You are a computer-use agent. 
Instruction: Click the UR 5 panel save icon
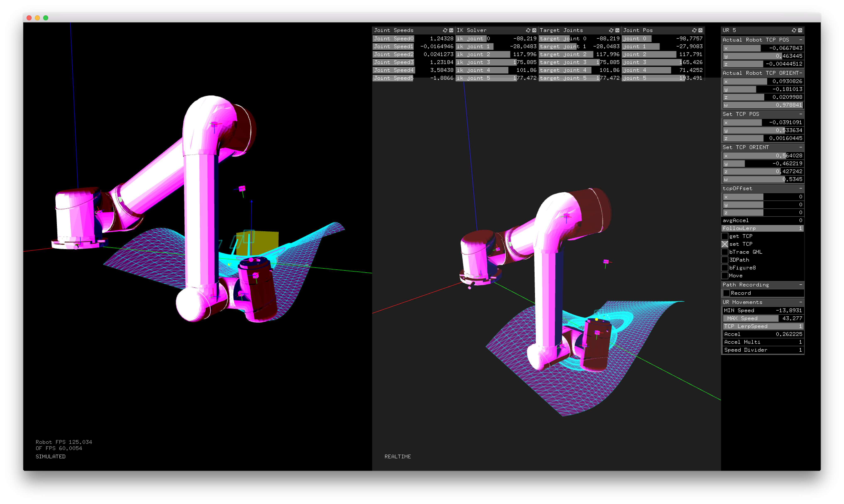coord(800,30)
